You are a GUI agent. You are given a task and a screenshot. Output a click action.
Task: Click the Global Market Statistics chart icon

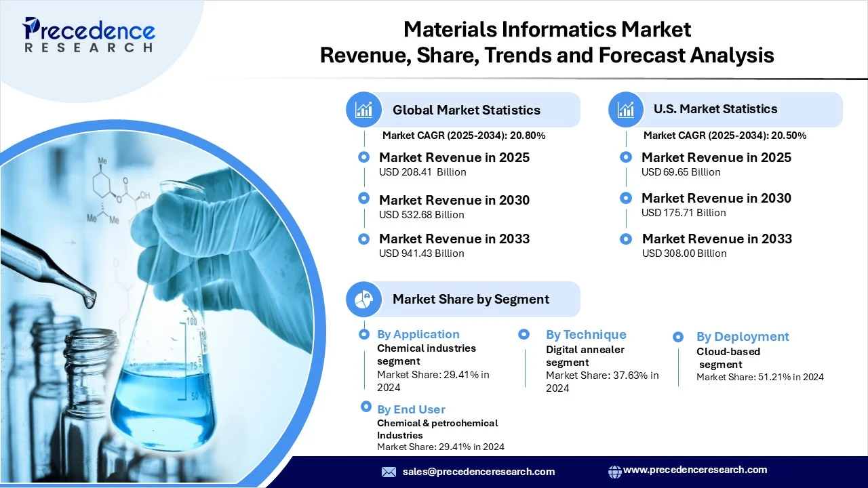[364, 110]
